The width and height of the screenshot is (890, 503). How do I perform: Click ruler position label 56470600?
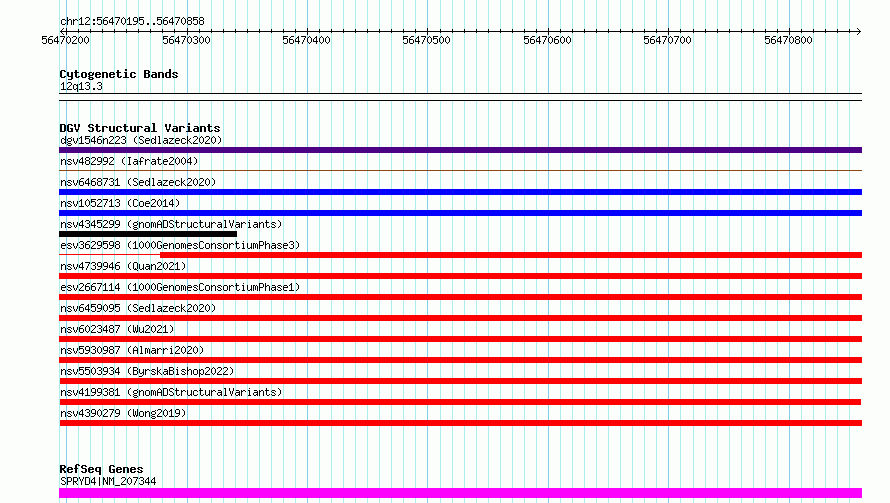click(x=547, y=40)
